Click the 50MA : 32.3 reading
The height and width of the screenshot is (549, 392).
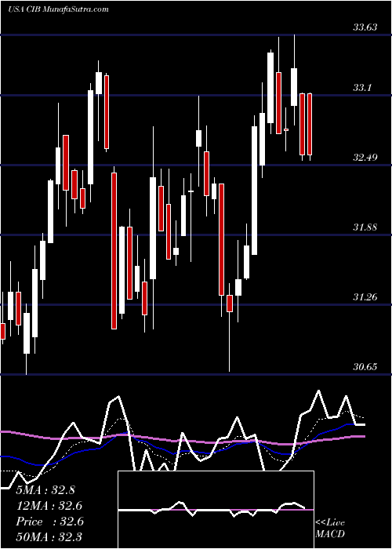[49, 536]
